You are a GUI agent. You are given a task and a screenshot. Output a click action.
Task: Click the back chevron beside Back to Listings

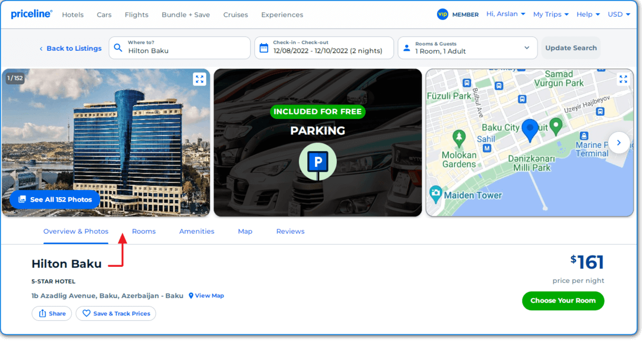[41, 49]
